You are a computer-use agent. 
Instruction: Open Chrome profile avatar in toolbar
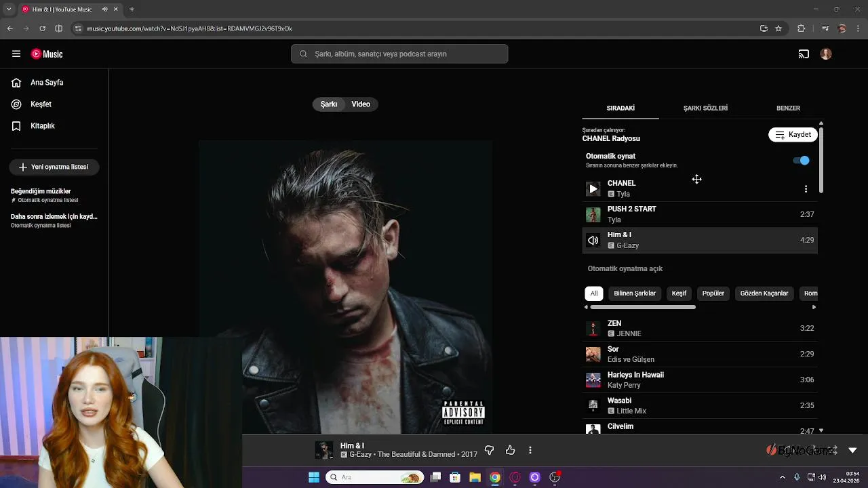click(842, 28)
